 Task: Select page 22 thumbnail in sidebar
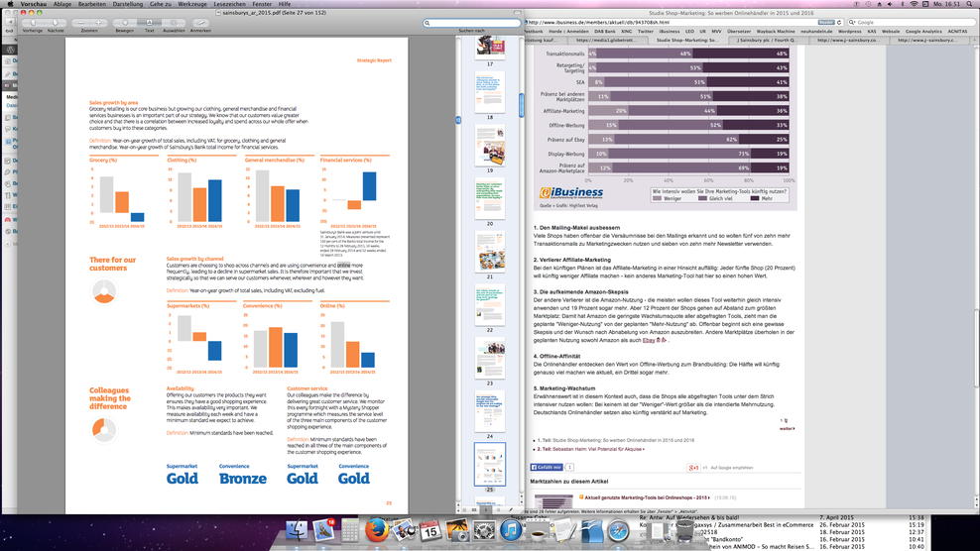tap(489, 305)
